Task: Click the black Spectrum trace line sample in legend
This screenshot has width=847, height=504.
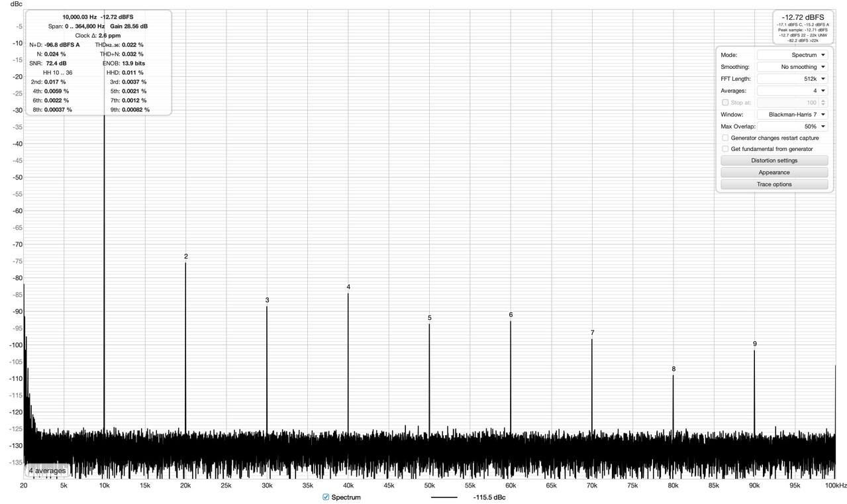Action: click(x=444, y=497)
